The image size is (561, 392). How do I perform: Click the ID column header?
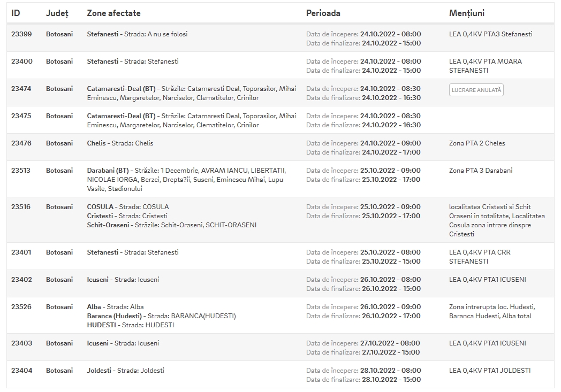[16, 13]
